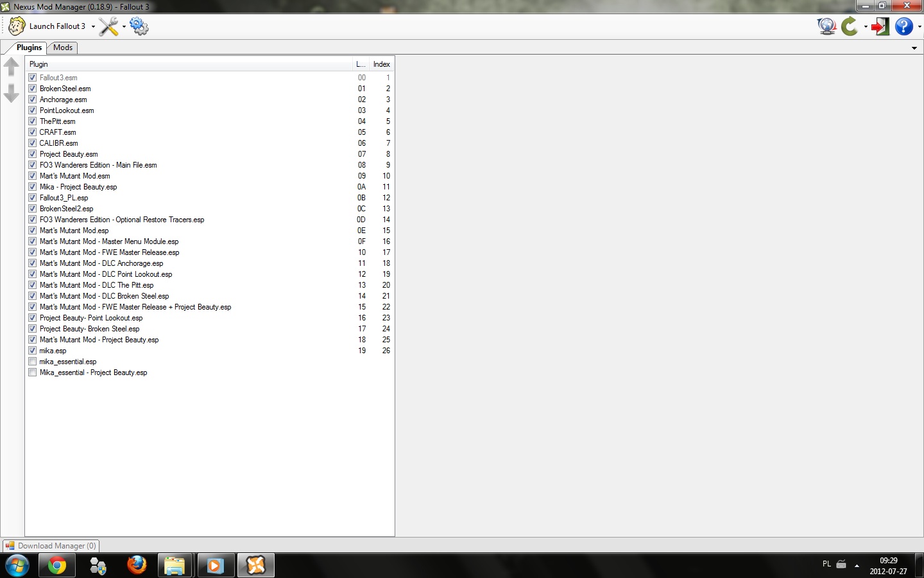The width and height of the screenshot is (924, 578).
Task: Select FO3 Wanderers Edition - Main File.esm
Action: (x=209, y=165)
